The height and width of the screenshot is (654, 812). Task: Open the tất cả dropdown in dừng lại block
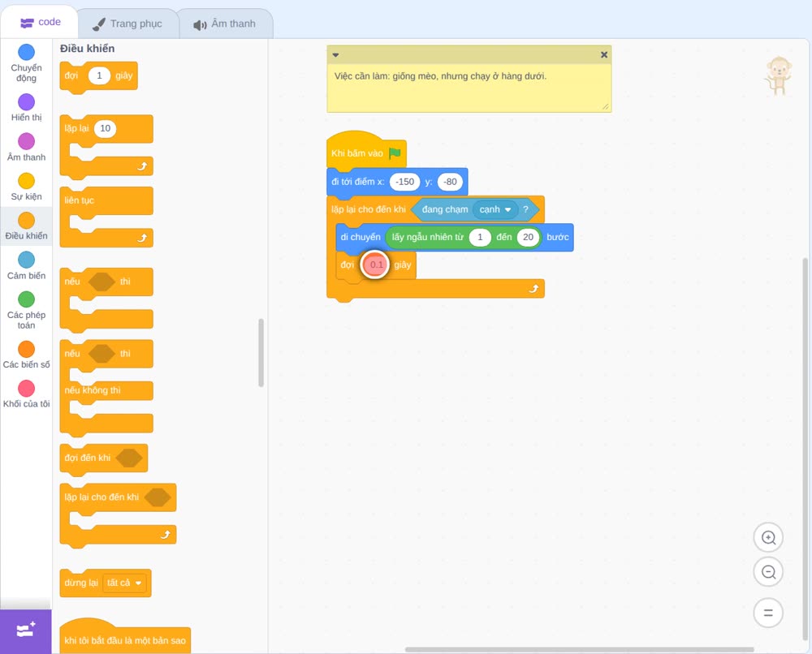[124, 583]
